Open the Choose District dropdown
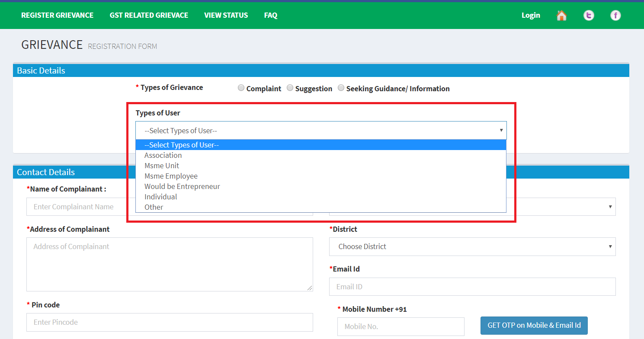The width and height of the screenshot is (644, 339). click(x=472, y=246)
